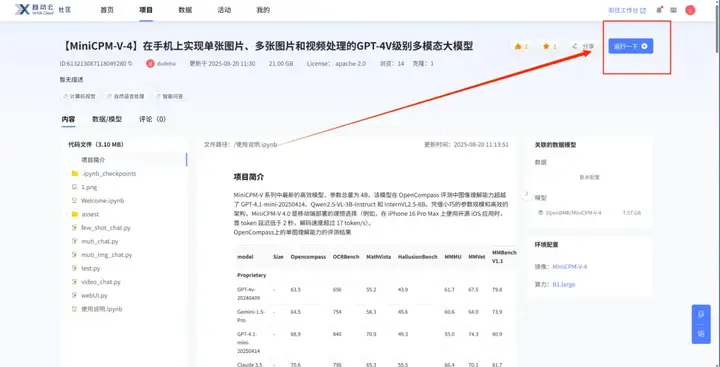Click License apache-2.0 text
The height and width of the screenshot is (367, 720).
point(336,64)
